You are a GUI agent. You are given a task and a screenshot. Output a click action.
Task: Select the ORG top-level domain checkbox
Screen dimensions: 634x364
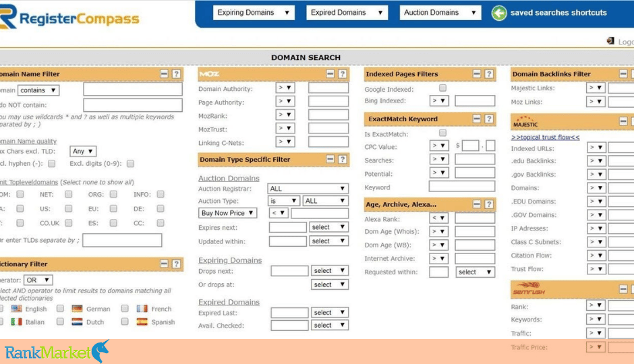(x=113, y=194)
